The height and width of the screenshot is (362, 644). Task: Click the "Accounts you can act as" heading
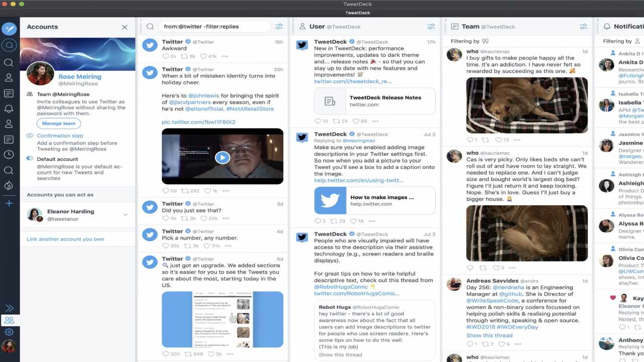pos(60,195)
